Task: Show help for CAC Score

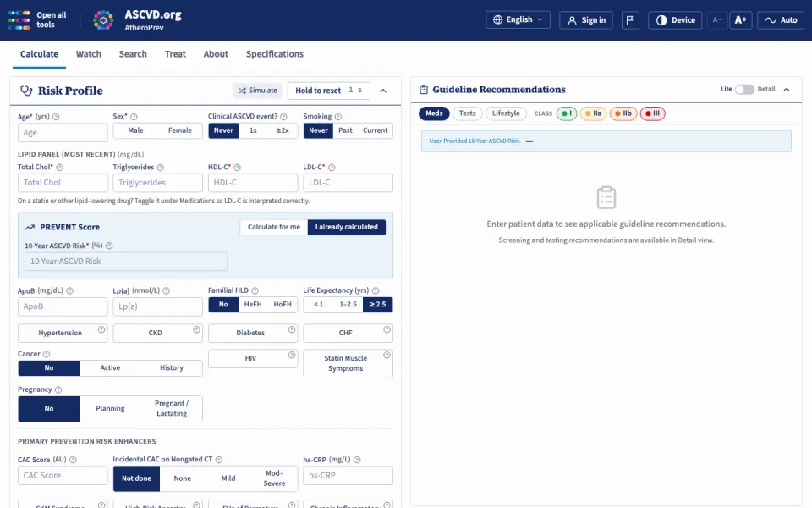Action: point(73,460)
